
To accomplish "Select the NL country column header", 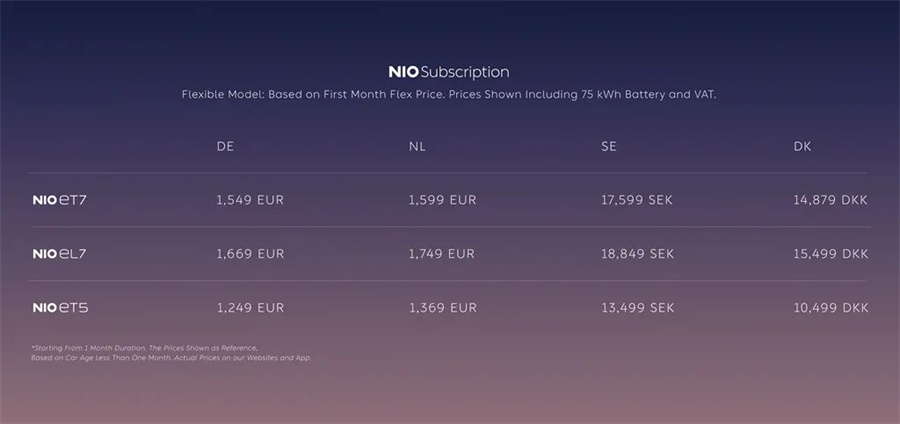I will click(x=417, y=146).
